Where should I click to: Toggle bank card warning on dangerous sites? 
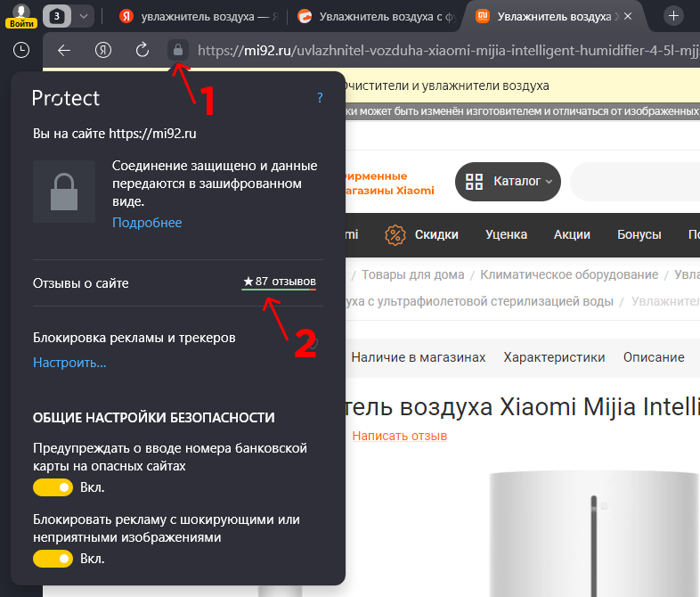tap(53, 487)
